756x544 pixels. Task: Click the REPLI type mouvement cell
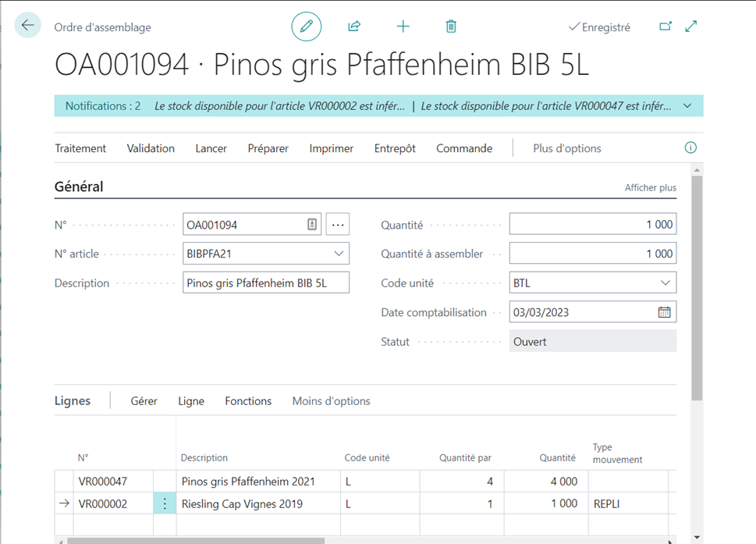[628, 503]
